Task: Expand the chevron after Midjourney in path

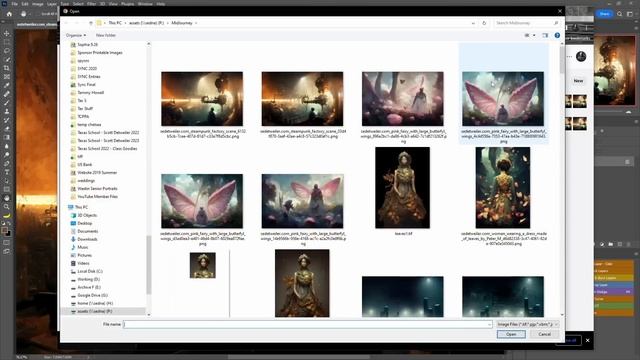Action: pyautogui.click(x=196, y=23)
